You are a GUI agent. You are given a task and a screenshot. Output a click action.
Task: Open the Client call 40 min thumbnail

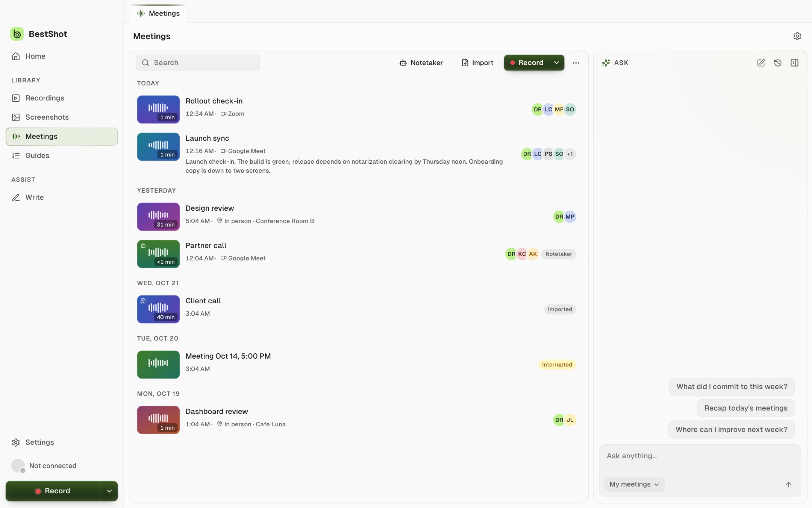point(158,309)
